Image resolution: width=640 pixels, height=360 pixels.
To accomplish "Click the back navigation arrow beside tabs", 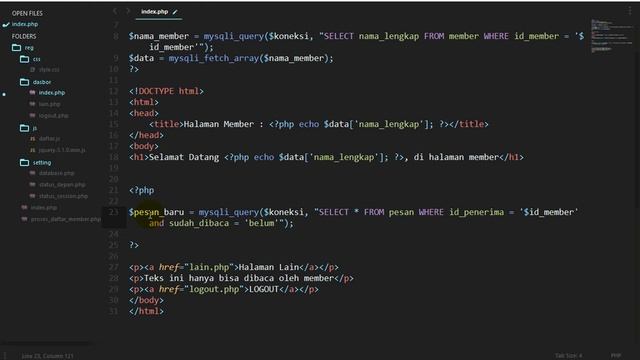I will click(x=115, y=11).
